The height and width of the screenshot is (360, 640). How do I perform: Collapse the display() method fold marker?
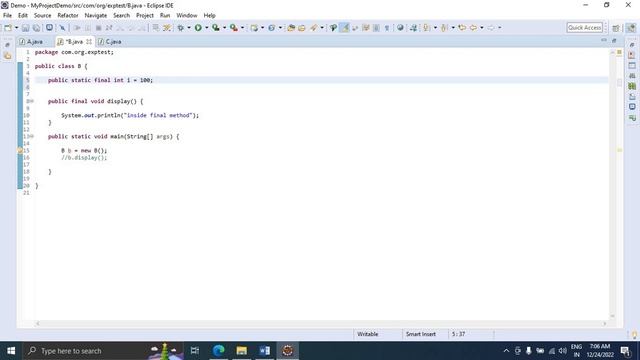32,101
